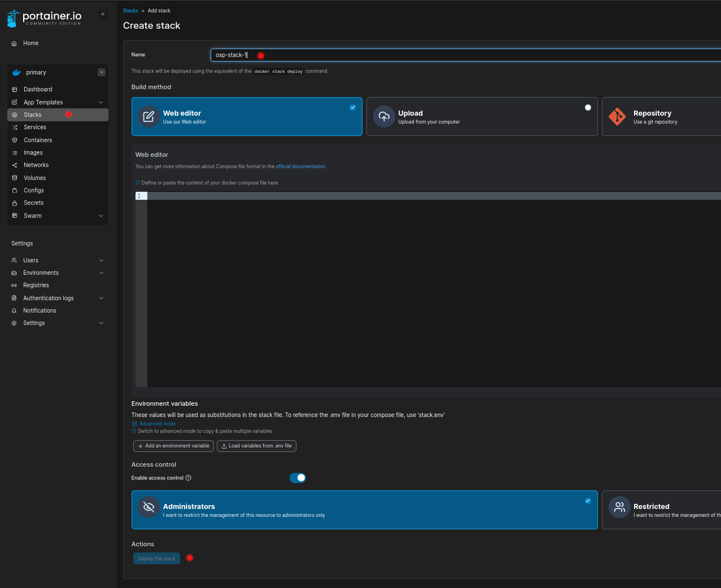Expand the App Templates submenu chevron

(x=101, y=102)
